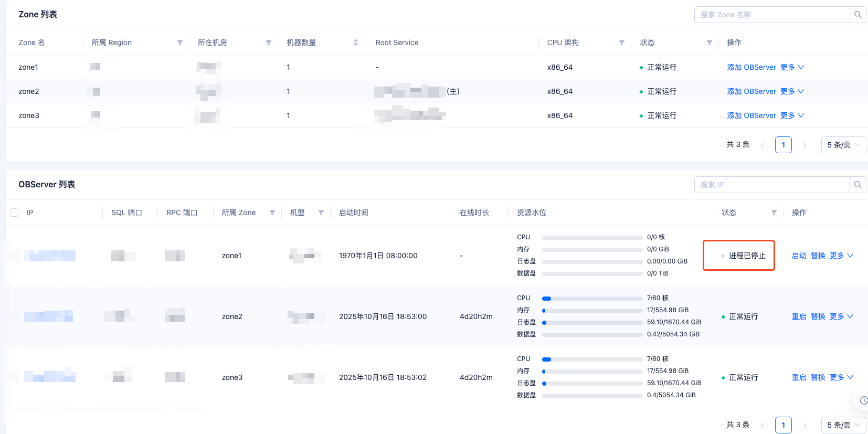The width and height of the screenshot is (868, 434).
Task: Click 重启 for the zone2 OBServer
Action: click(x=799, y=316)
